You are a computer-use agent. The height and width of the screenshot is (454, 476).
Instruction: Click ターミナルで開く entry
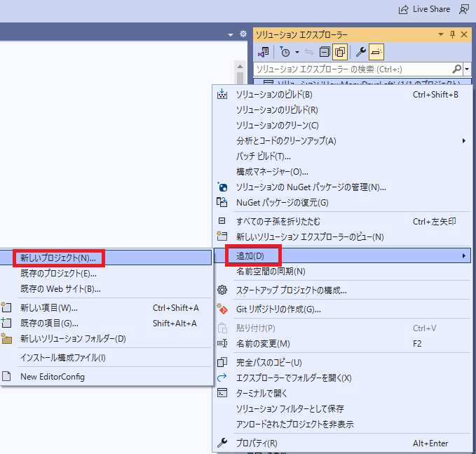343,394
